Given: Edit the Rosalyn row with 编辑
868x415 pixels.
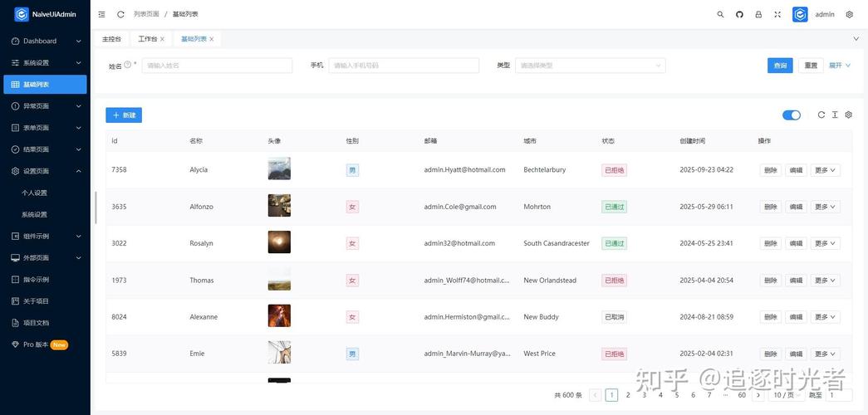Looking at the screenshot, I should 796,243.
